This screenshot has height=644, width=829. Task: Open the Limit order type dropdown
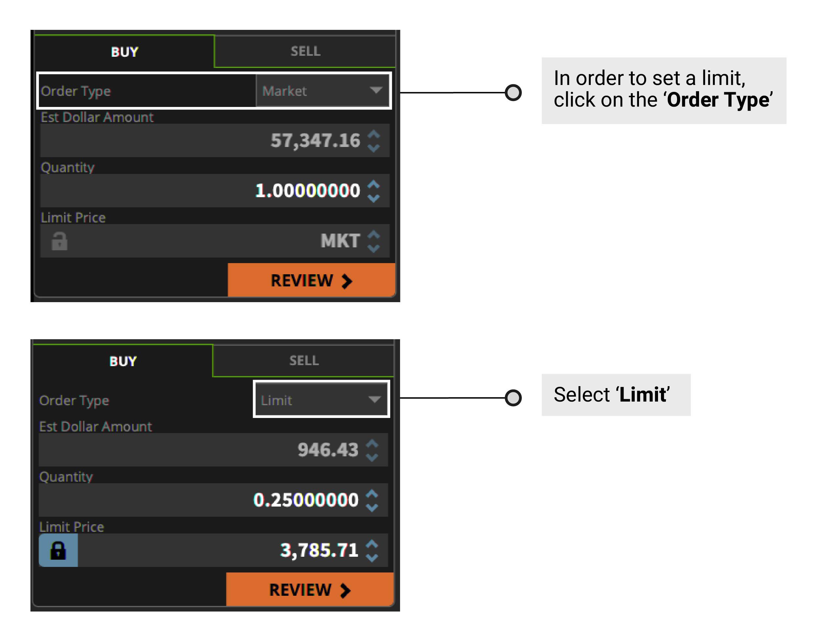321,400
